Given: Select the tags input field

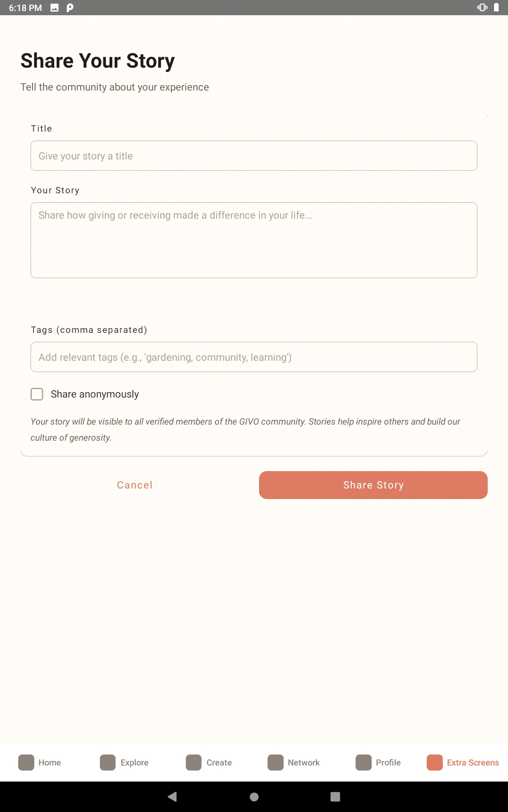Looking at the screenshot, I should click(x=254, y=357).
